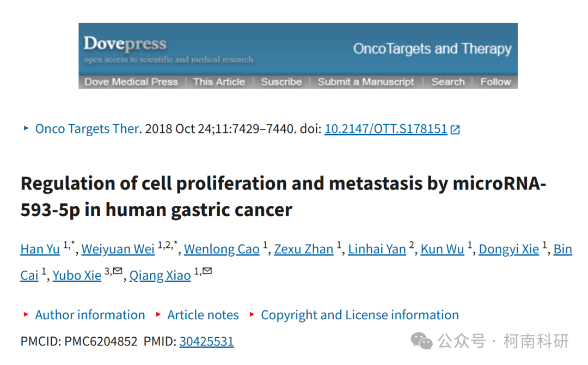Click the WeChat logo icon in watermark
This screenshot has width=588, height=365.
(x=421, y=341)
